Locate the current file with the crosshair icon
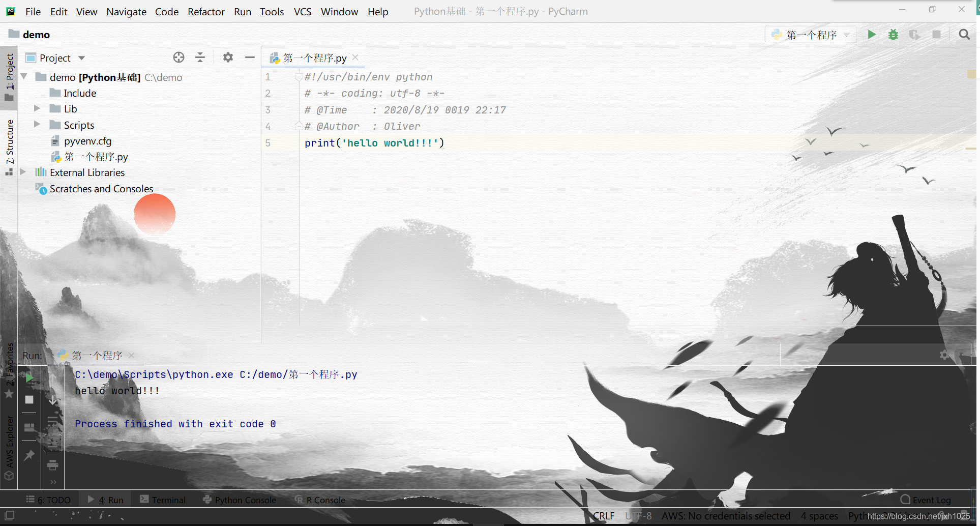Viewport: 980px width, 526px height. pyautogui.click(x=179, y=57)
